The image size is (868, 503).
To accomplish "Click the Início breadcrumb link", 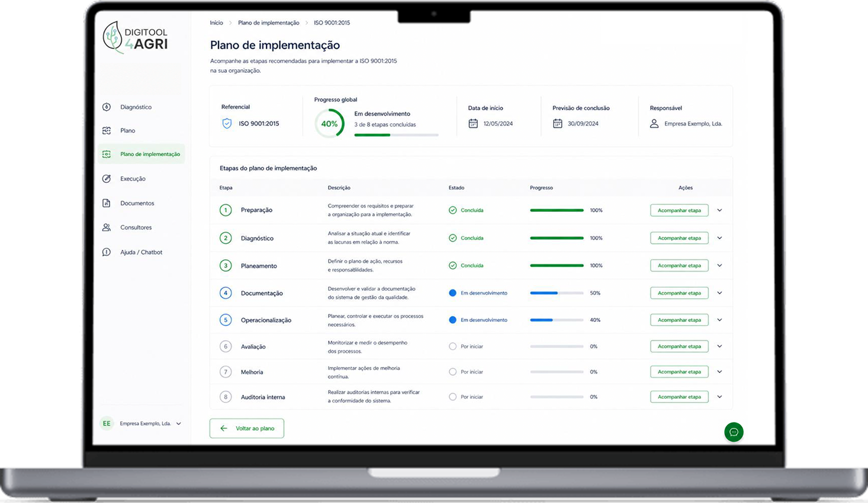I will point(217,22).
